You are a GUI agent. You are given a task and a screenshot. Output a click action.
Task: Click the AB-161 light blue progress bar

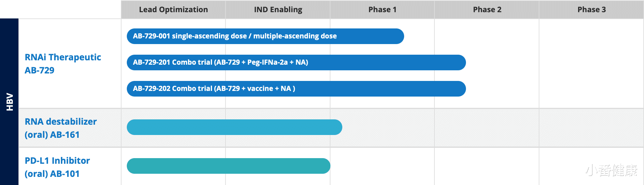(x=234, y=127)
